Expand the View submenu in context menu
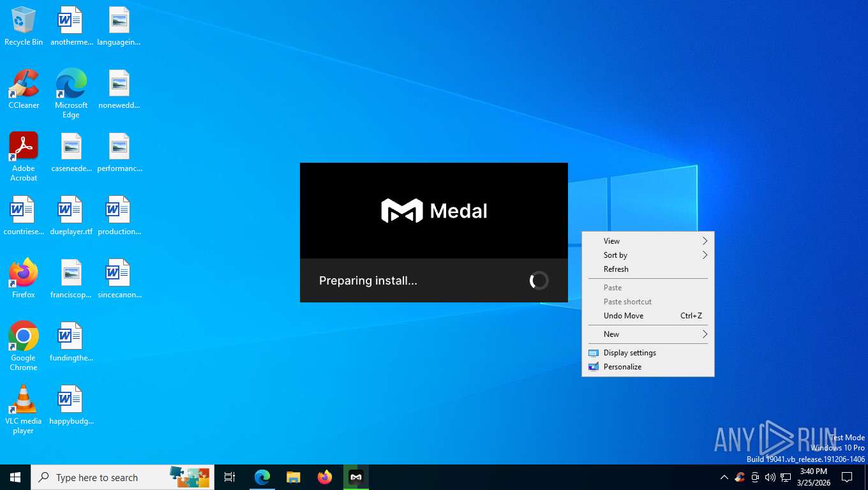 point(648,241)
